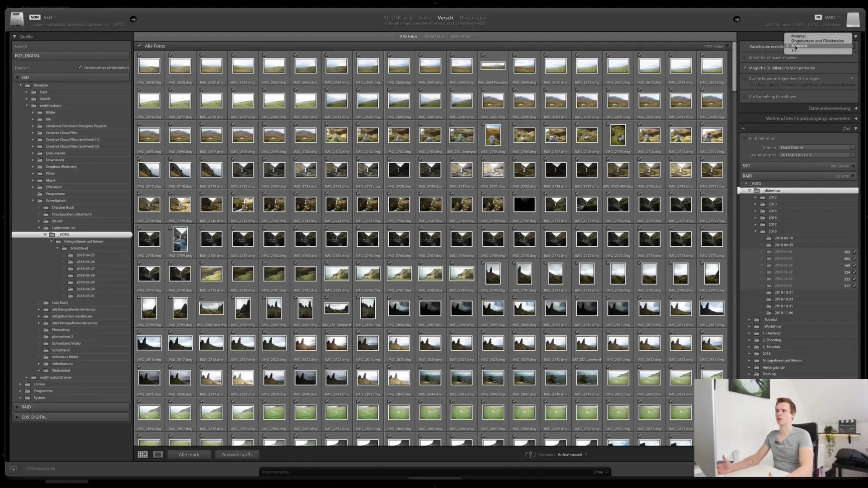Enable Zur Sammlung hinzufügen checkbox
The width and height of the screenshot is (868, 488).
pos(745,97)
